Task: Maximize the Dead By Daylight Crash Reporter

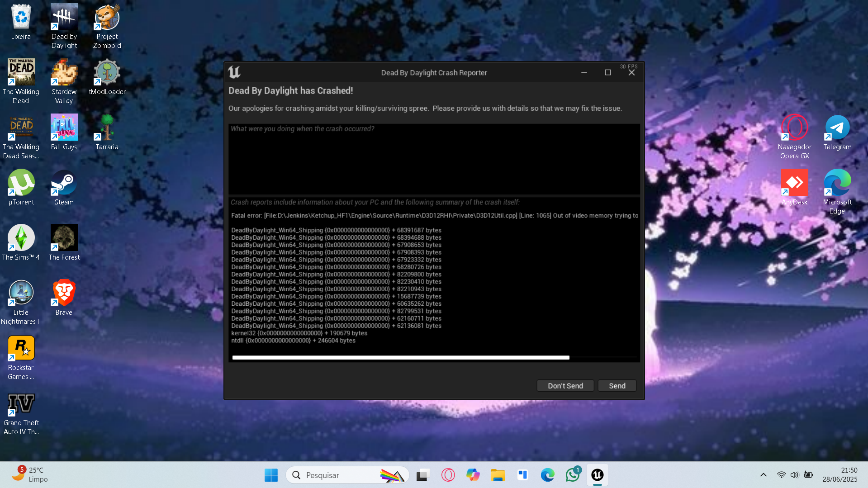Action: click(608, 72)
